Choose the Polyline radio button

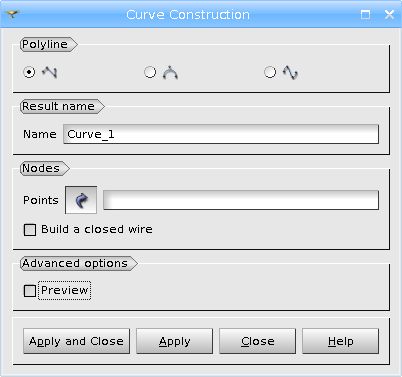(29, 72)
